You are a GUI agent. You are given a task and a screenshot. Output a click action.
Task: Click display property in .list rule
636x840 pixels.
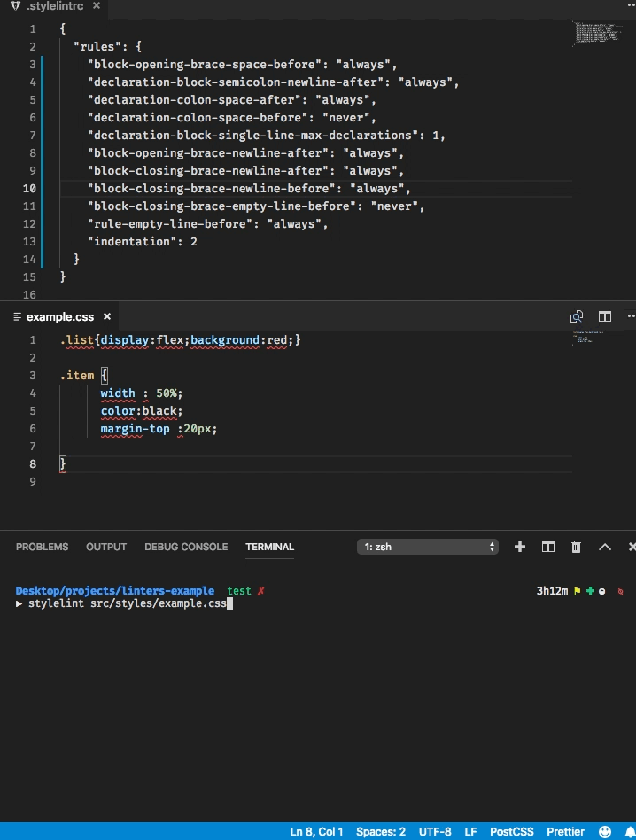pyautogui.click(x=125, y=340)
